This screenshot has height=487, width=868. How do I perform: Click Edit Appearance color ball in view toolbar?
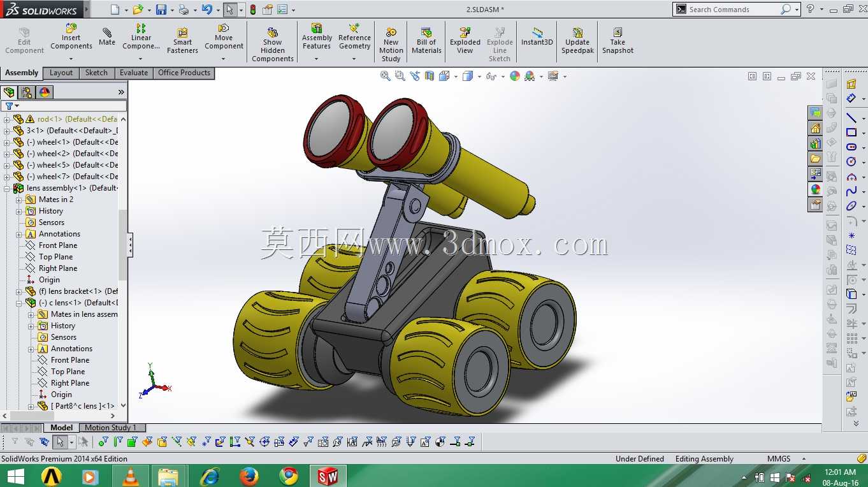(x=514, y=76)
